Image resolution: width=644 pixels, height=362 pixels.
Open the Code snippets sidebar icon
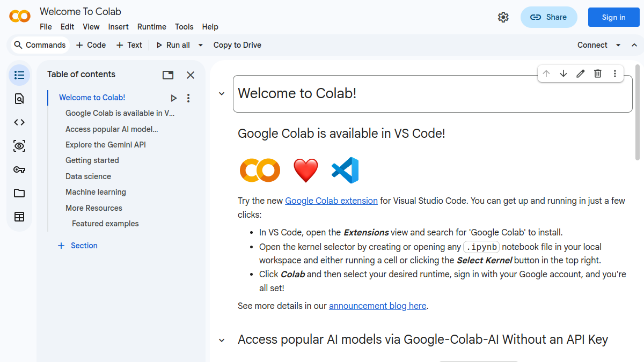[19, 122]
